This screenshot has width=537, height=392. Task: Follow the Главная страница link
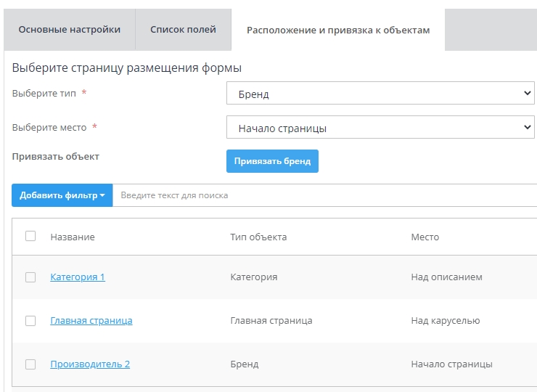pyautogui.click(x=91, y=321)
